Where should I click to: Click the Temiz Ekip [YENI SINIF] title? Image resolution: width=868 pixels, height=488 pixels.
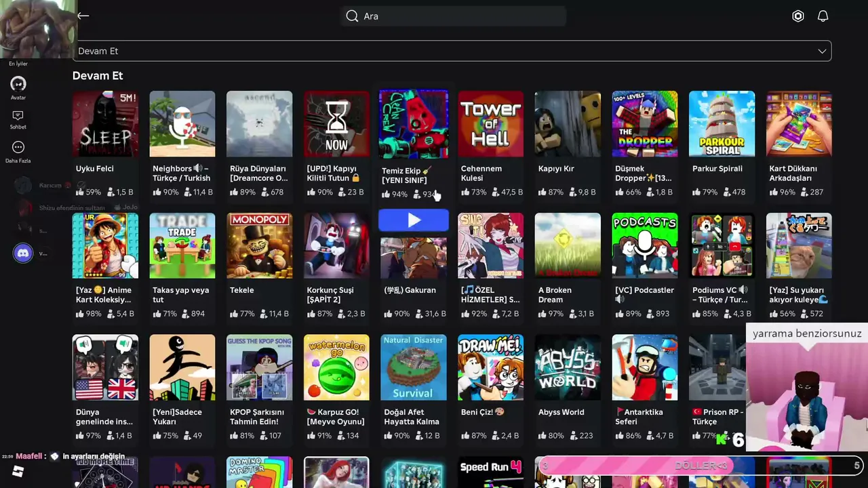(x=406, y=176)
